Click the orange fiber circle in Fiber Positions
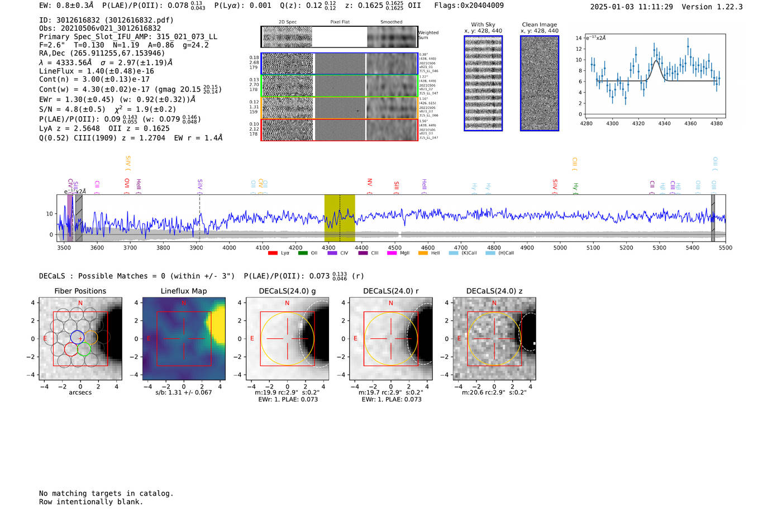This screenshot has height=532, width=782. (x=91, y=337)
